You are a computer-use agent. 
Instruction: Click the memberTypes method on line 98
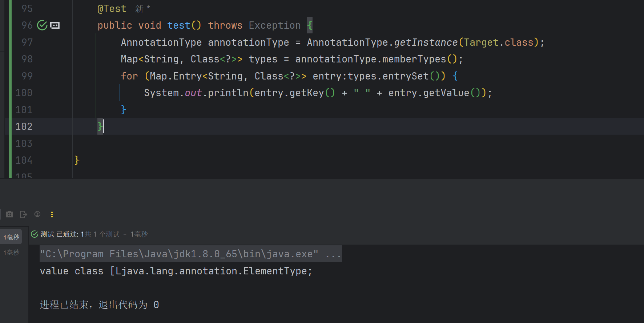414,59
